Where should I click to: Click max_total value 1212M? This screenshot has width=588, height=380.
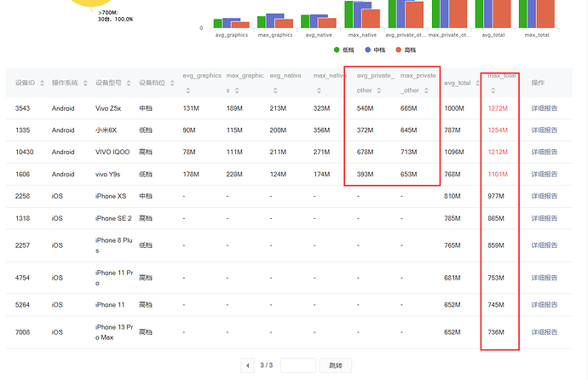pyautogui.click(x=498, y=152)
